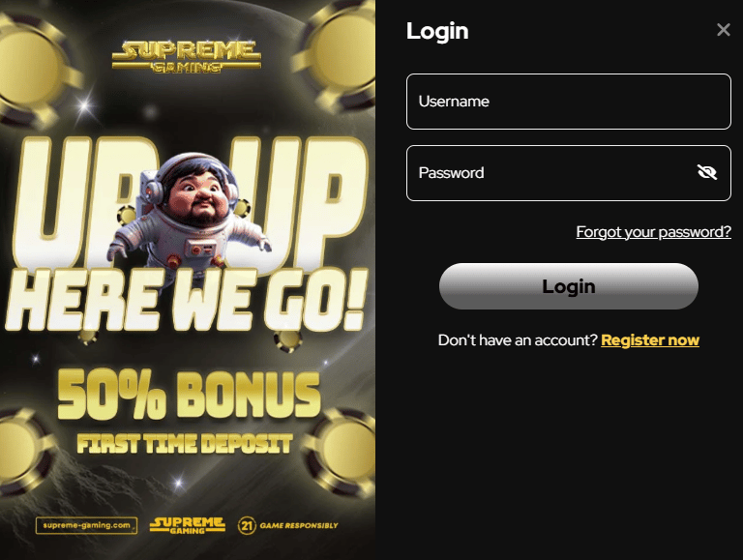This screenshot has width=743, height=560.
Task: Focus the Password input field
Action: click(x=569, y=173)
